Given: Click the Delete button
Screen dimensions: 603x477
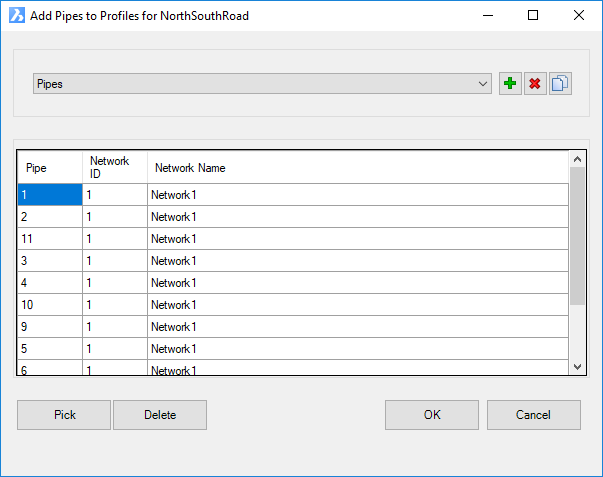Looking at the screenshot, I should 160,415.
